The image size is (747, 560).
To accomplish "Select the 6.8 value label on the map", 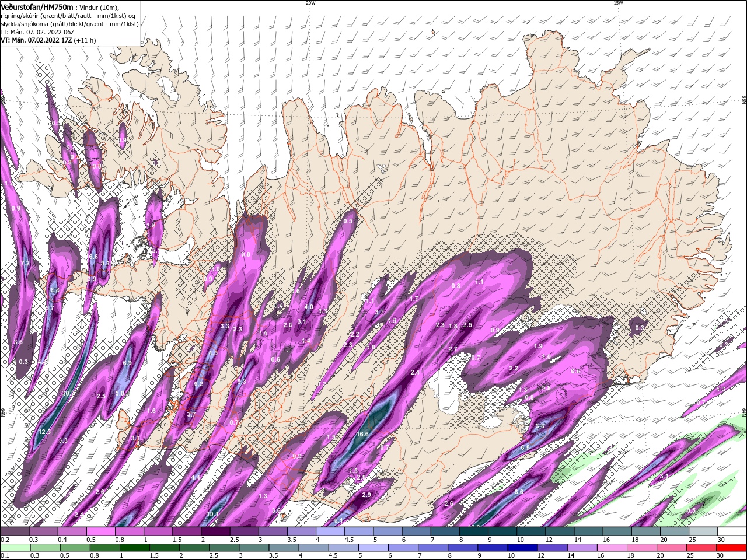I will (525, 447).
